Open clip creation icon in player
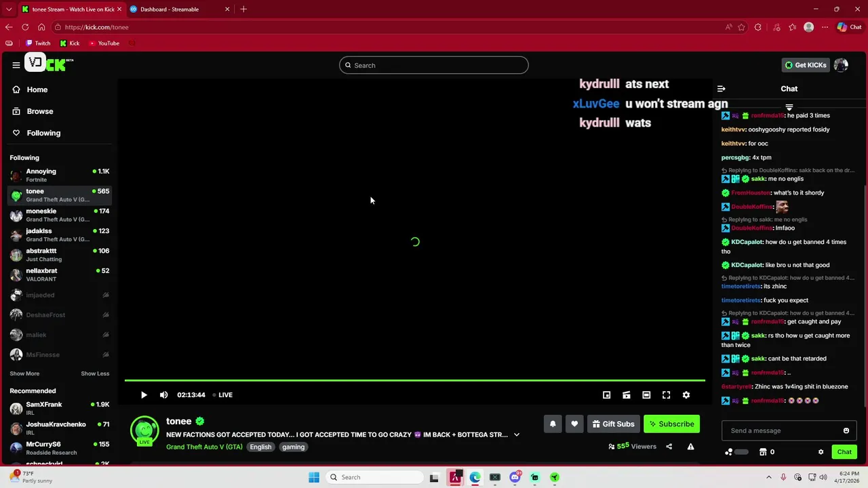Screen dimensions: 868x488 click(x=627, y=395)
